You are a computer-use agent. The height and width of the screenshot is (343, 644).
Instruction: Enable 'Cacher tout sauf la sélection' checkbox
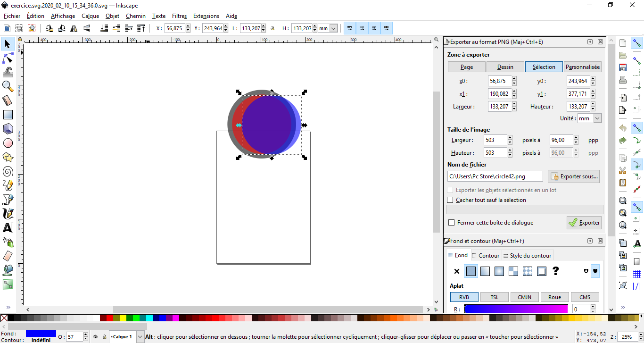(450, 200)
